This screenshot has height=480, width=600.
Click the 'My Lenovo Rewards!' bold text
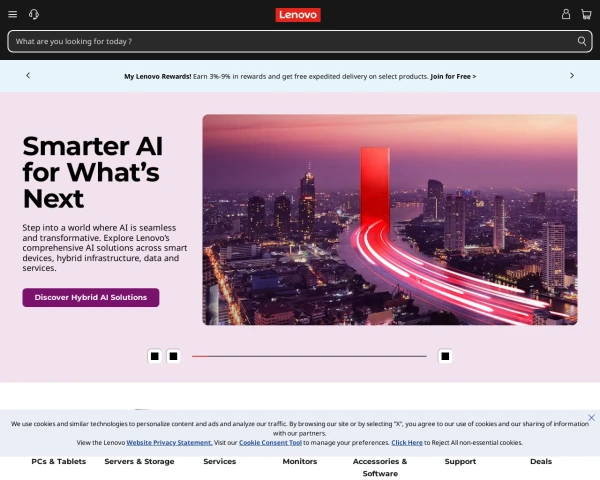[x=158, y=77]
